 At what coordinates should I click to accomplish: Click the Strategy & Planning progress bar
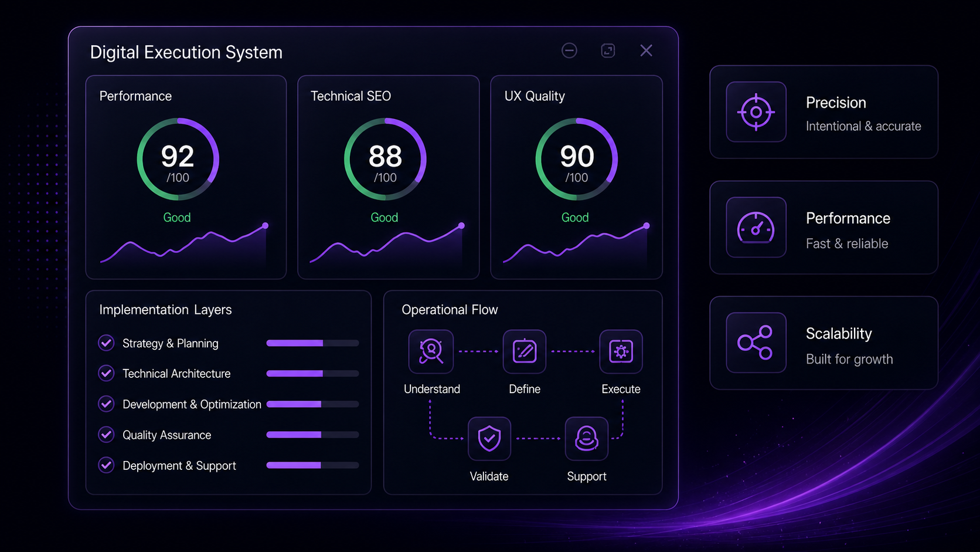click(x=312, y=343)
